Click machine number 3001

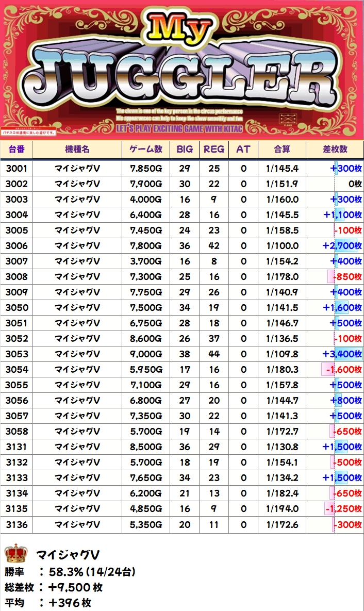(16, 168)
